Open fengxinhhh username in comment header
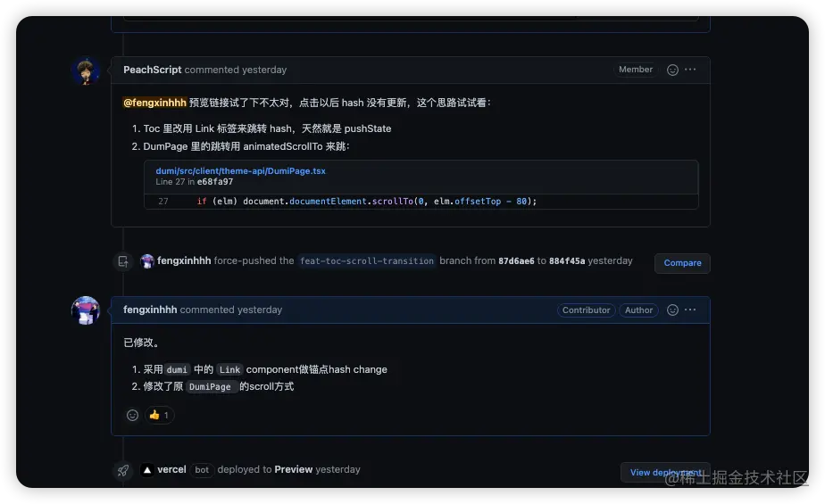The image size is (825, 504). [150, 310]
